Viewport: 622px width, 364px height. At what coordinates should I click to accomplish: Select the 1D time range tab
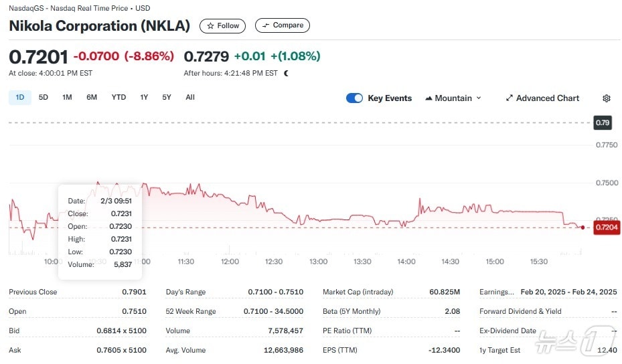[20, 97]
